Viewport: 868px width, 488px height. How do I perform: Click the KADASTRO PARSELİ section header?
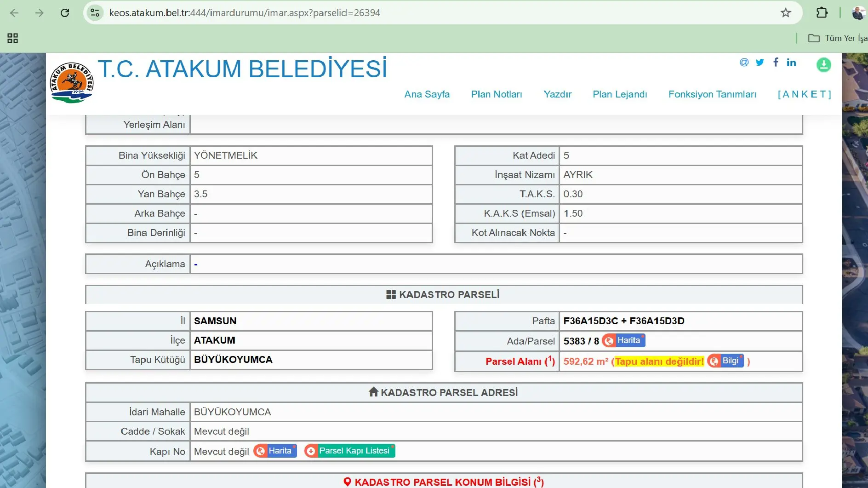tap(443, 295)
